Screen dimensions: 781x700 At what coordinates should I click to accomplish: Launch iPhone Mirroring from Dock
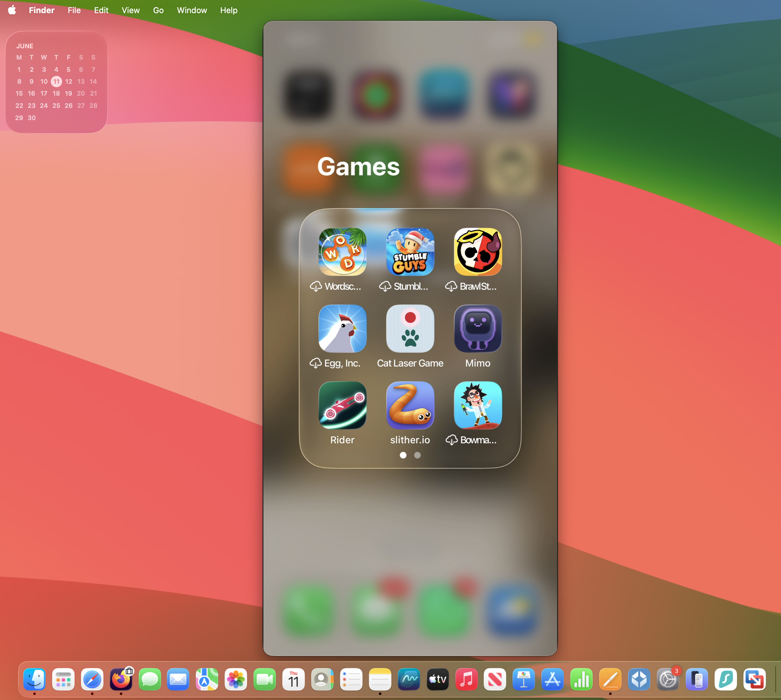click(x=697, y=679)
